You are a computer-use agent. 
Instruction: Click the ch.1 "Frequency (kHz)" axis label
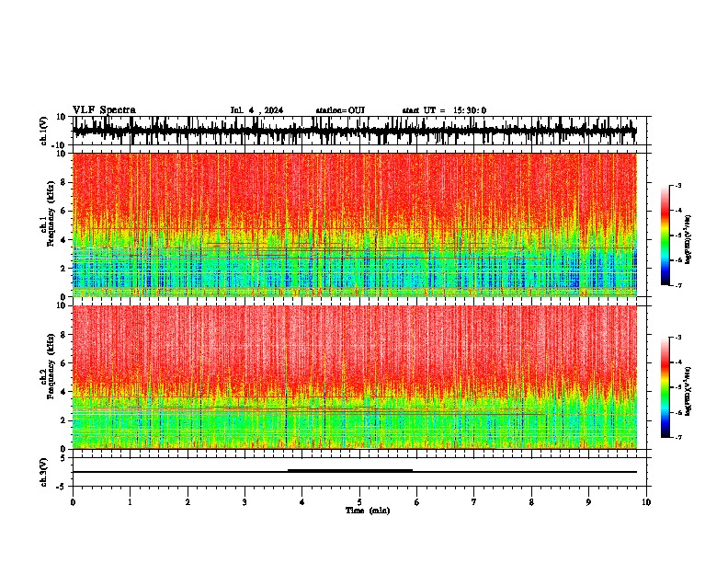51,214
